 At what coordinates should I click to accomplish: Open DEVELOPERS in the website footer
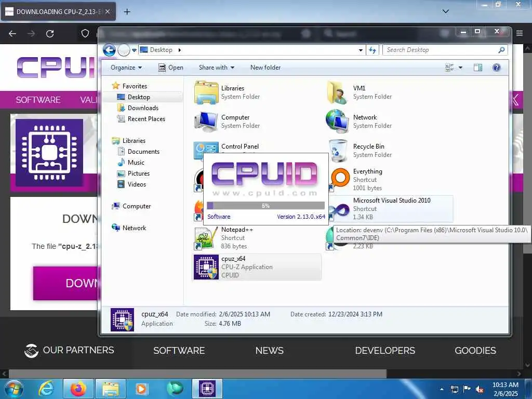click(385, 351)
